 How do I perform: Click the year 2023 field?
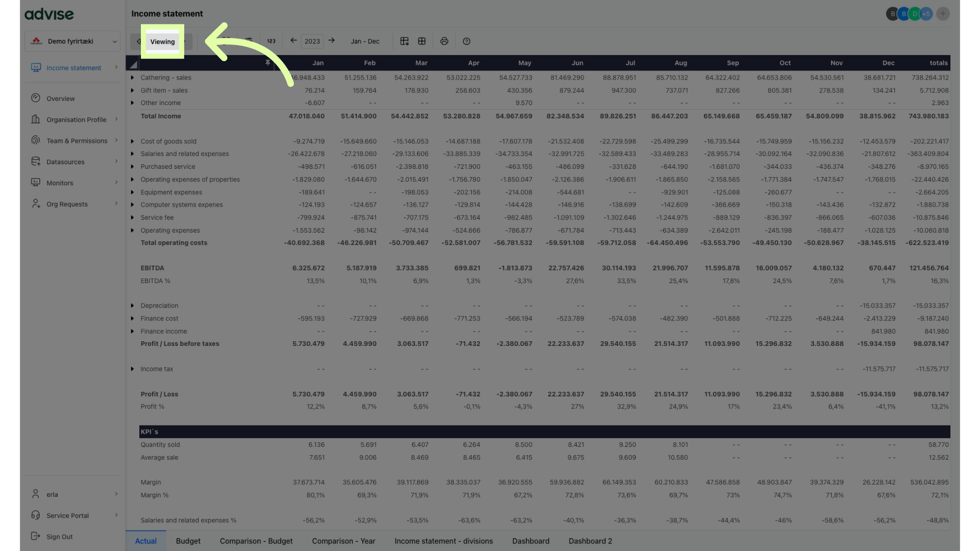312,41
